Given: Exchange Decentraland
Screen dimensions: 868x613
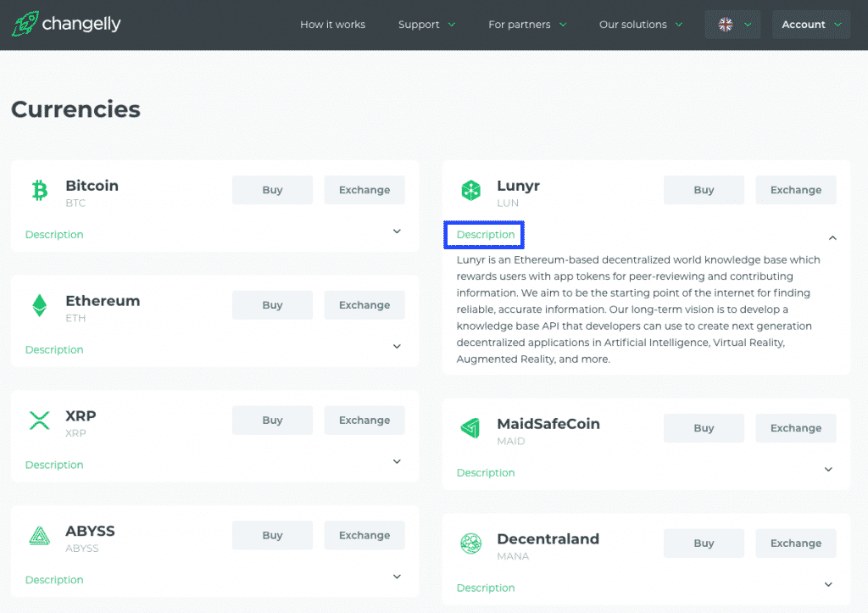Looking at the screenshot, I should point(796,543).
